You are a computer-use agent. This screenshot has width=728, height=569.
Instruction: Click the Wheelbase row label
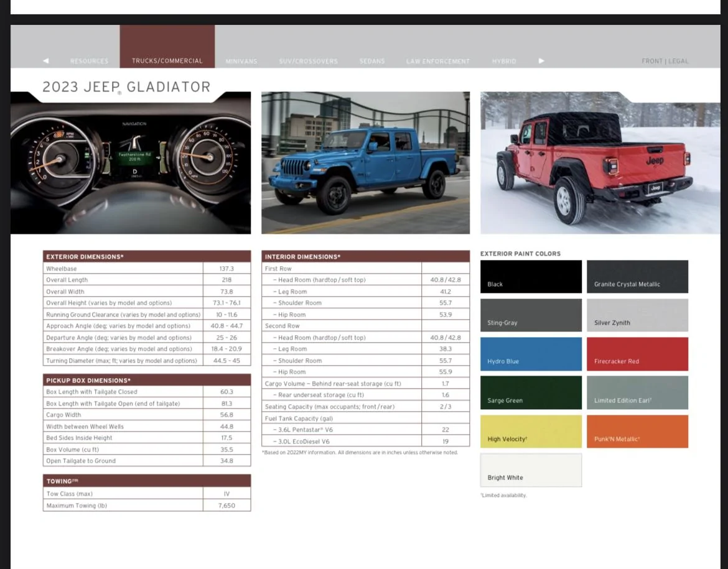pyautogui.click(x=61, y=269)
